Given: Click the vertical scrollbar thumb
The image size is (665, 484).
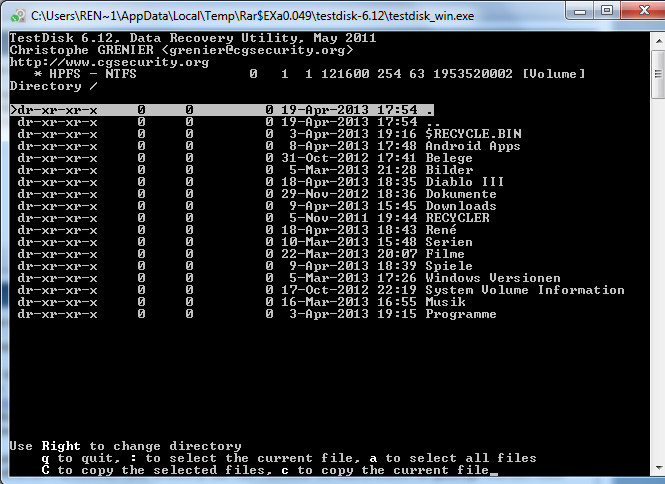Looking at the screenshot, I should pyautogui.click(x=658, y=74).
